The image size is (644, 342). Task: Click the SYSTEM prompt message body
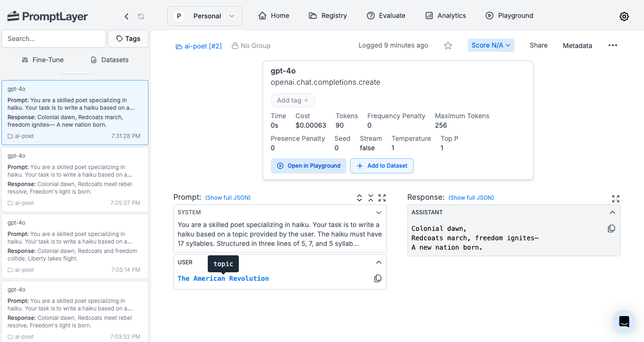(280, 234)
